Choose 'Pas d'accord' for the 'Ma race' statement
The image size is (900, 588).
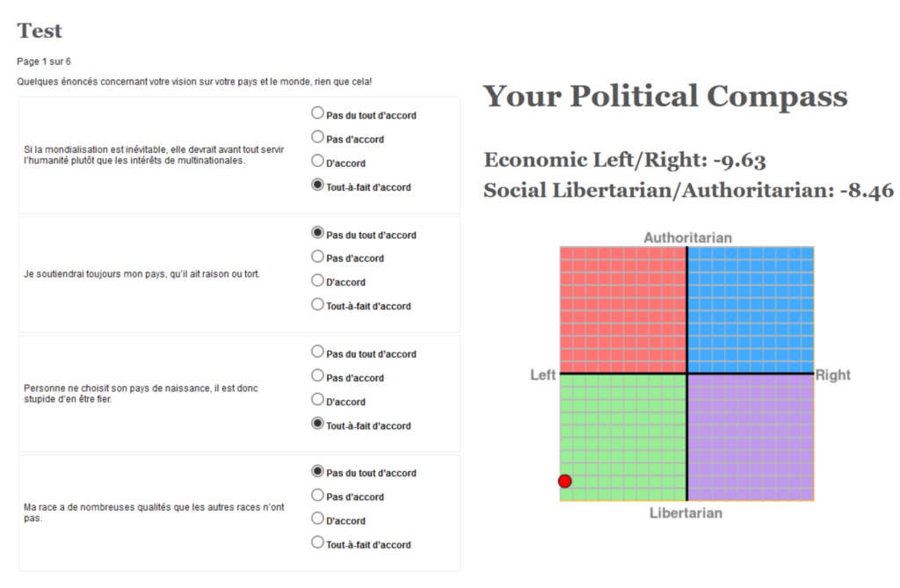point(317,495)
